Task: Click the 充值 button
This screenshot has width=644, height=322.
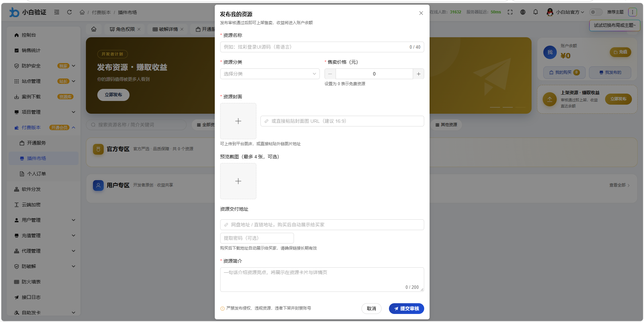Action: click(x=621, y=52)
